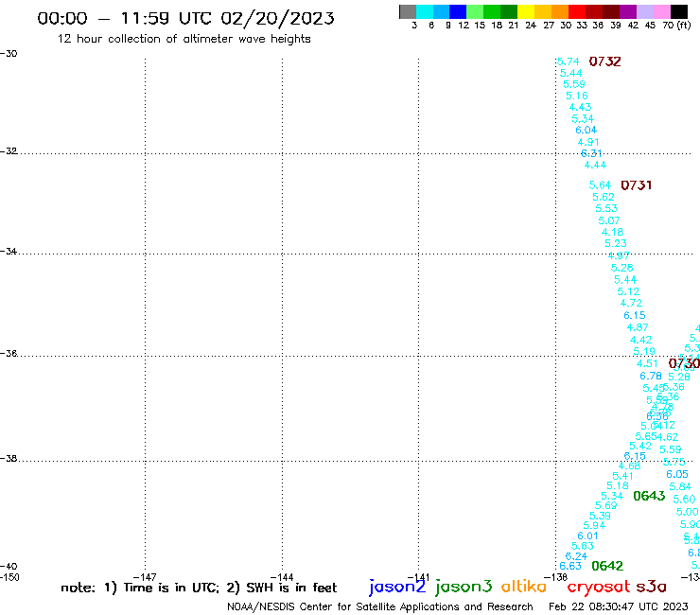
Task: Select the -141 longitude axis label
Action: point(418,577)
